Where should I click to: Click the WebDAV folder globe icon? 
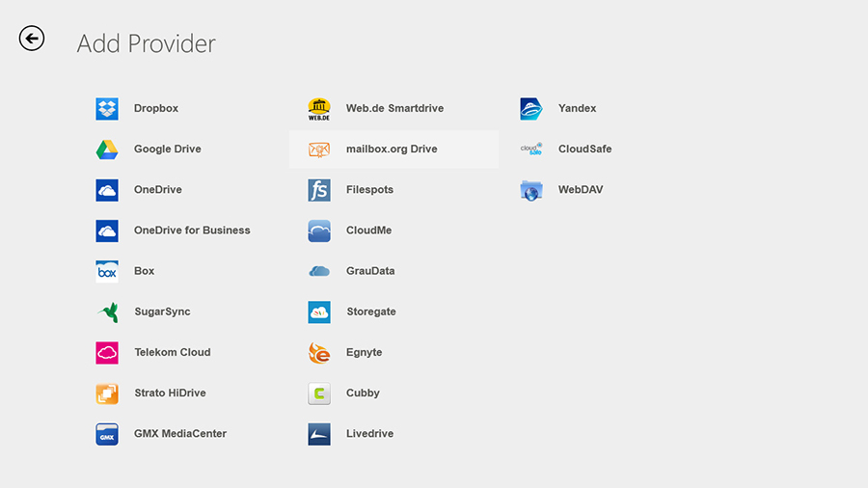coord(530,190)
